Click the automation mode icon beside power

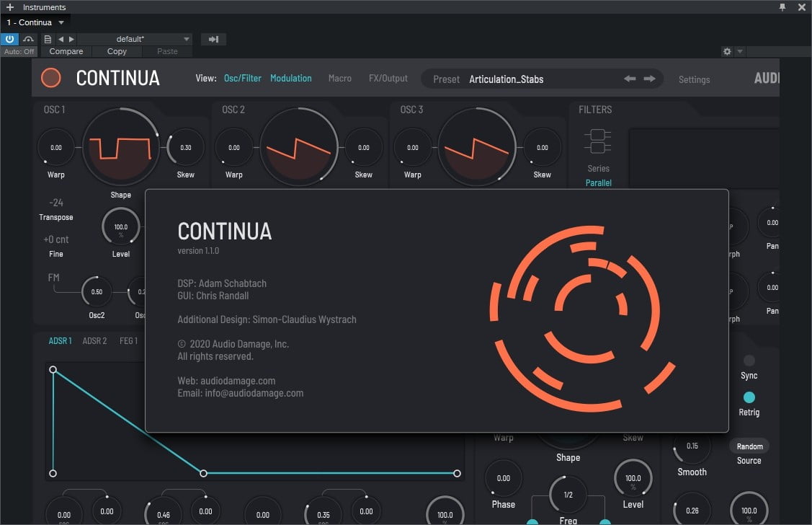[x=29, y=39]
